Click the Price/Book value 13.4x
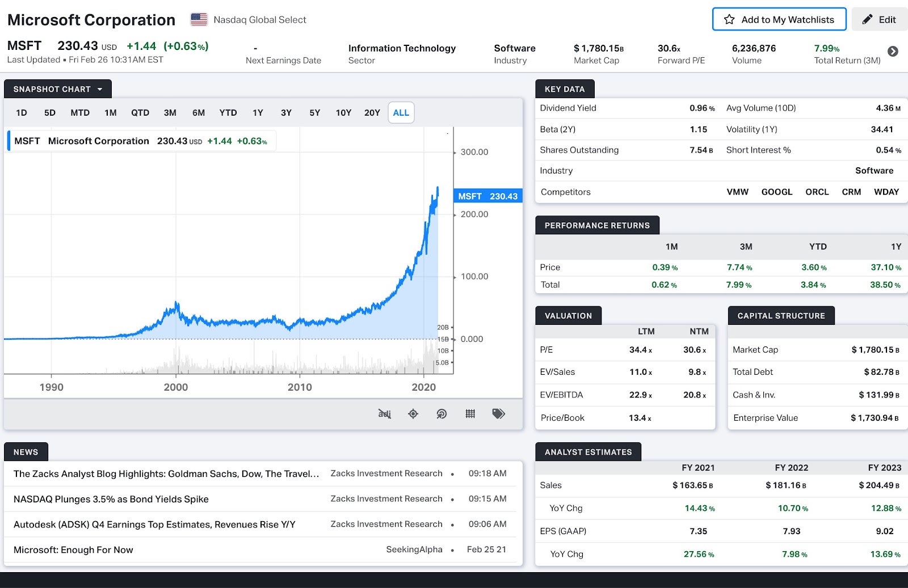 (x=640, y=418)
